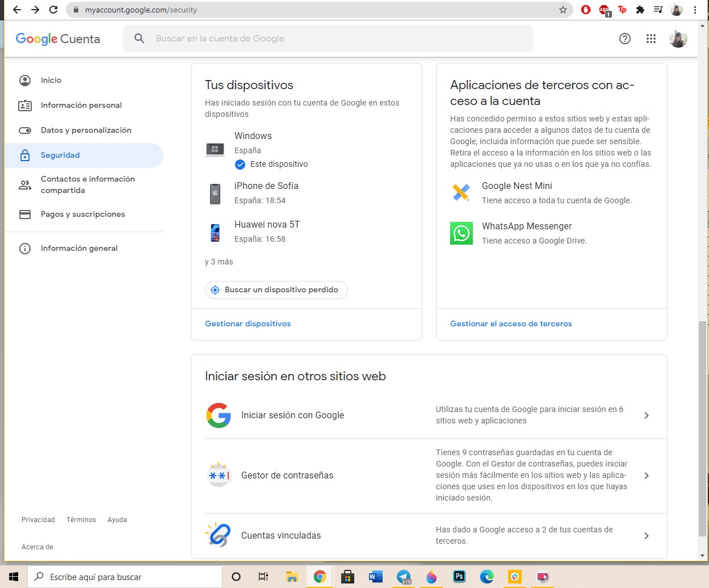Bookmark this page with the star icon
The width and height of the screenshot is (709, 588).
tap(563, 10)
